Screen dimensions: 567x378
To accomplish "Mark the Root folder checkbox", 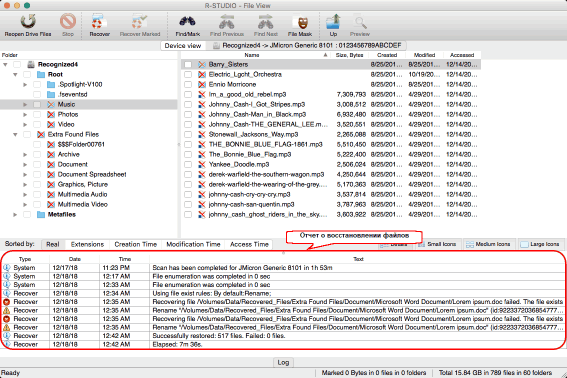I will click(x=27, y=75).
